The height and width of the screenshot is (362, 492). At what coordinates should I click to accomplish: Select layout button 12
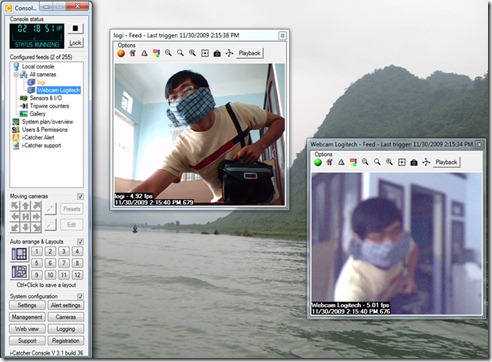[77, 275]
